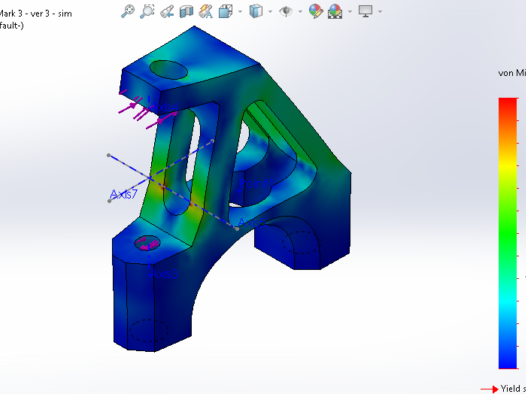Click the View Orientation cube icon
This screenshot has height=394, width=526.
[226, 11]
